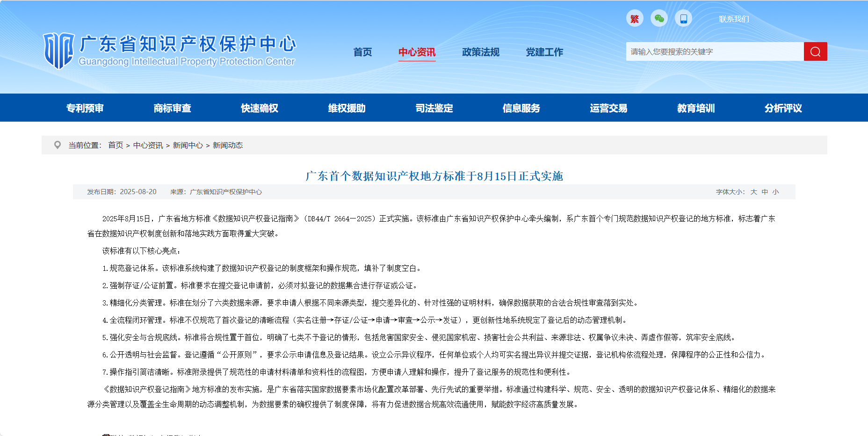This screenshot has width=868, height=436.
Task: Click the paragraph starting 6.公开透明与社会监督
Action: click(435, 355)
